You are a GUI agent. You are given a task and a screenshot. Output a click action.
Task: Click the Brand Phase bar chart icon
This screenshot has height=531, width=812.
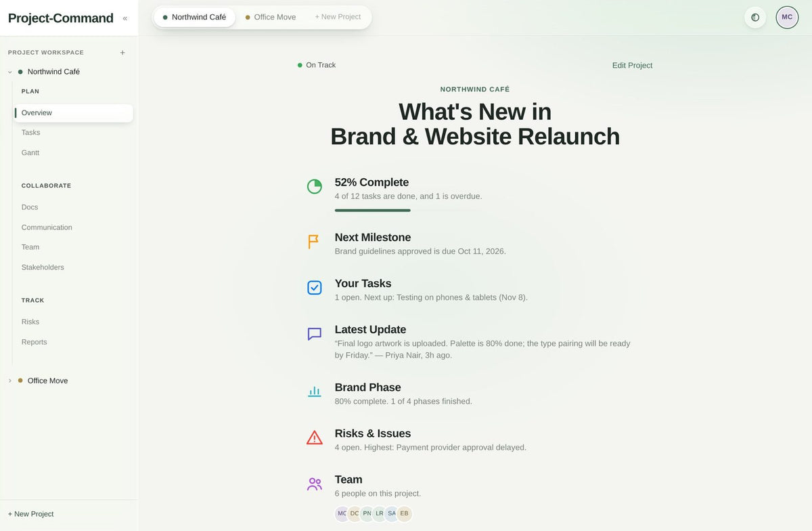pos(315,391)
